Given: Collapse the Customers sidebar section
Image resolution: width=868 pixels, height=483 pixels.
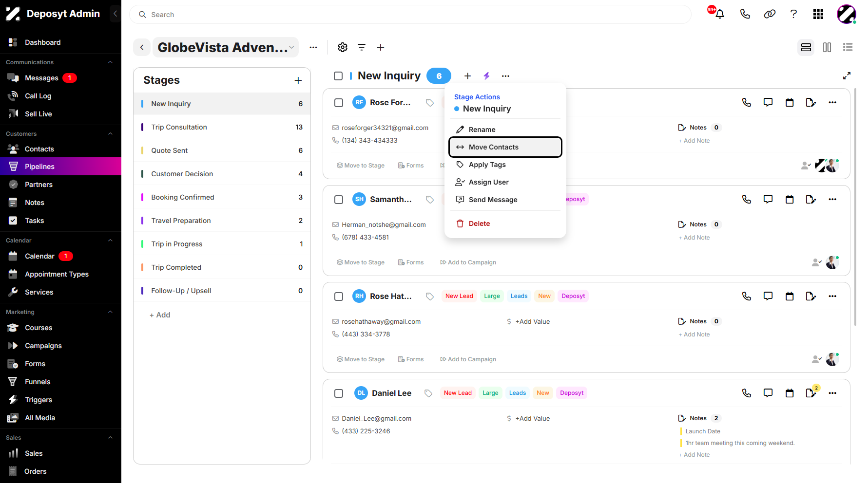Looking at the screenshot, I should click(x=110, y=134).
